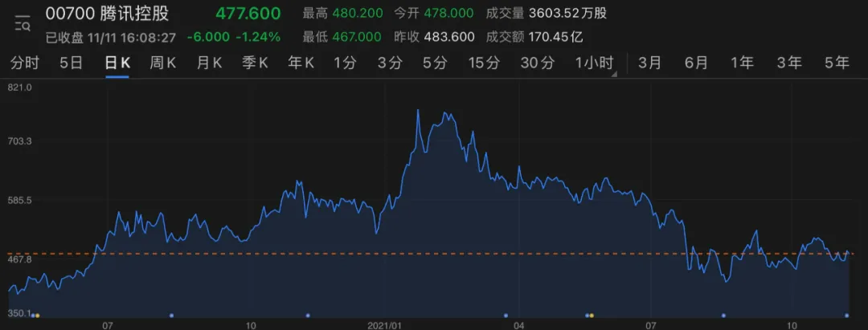Switch to the 周K tab

(x=162, y=63)
